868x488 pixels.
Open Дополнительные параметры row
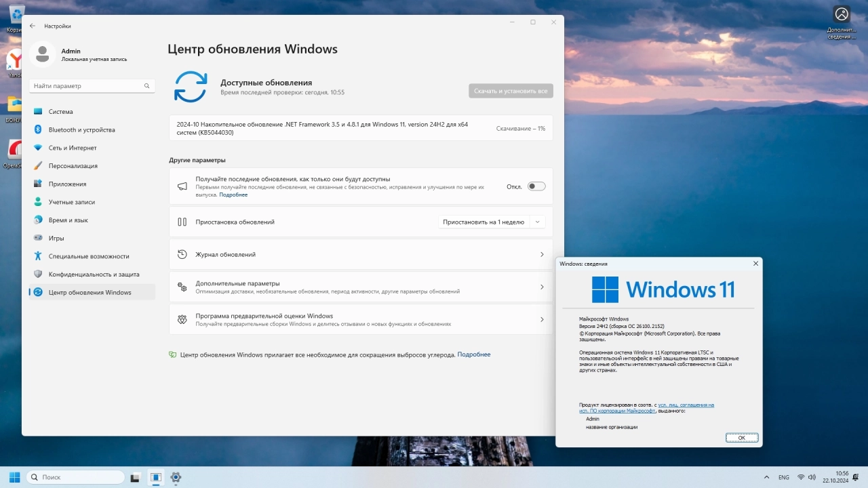point(361,287)
